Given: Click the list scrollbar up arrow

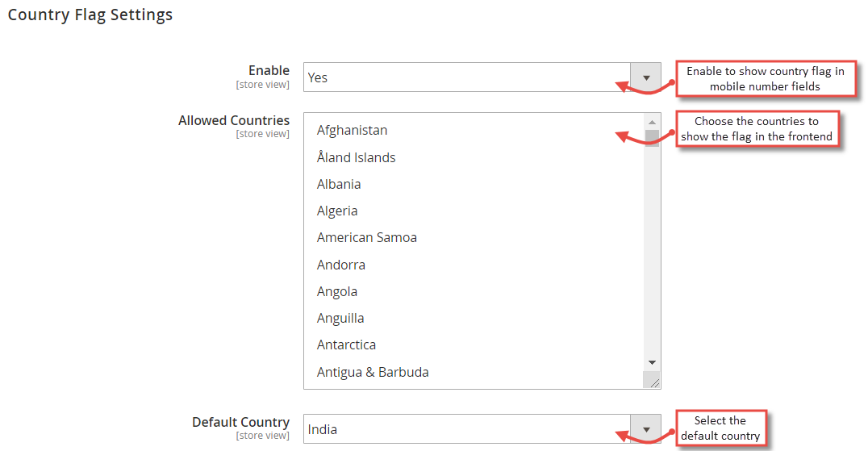Looking at the screenshot, I should coord(652,122).
